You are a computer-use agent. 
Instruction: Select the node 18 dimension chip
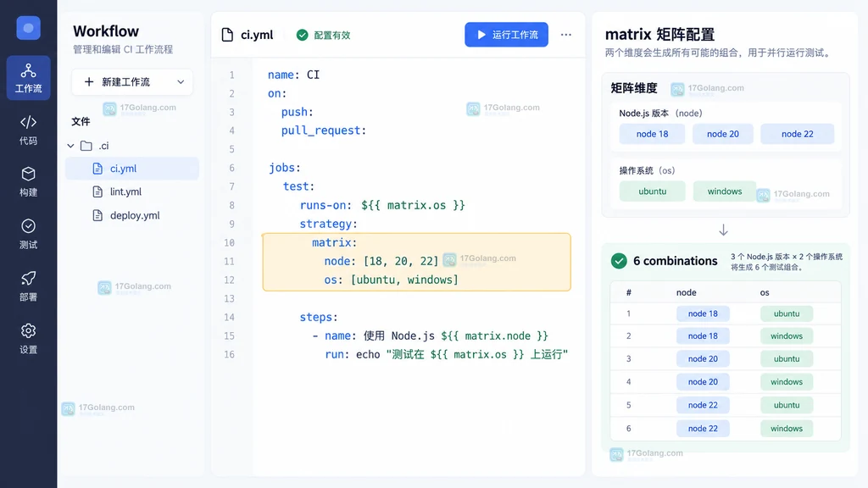click(652, 134)
